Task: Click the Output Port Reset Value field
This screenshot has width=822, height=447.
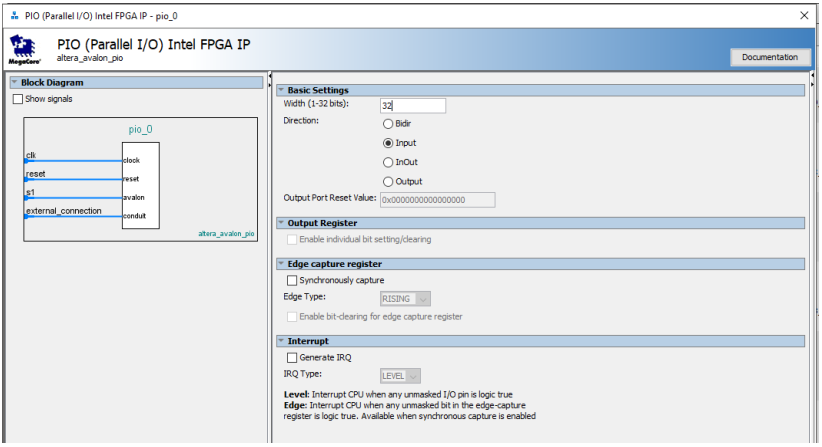Action: tap(438, 200)
